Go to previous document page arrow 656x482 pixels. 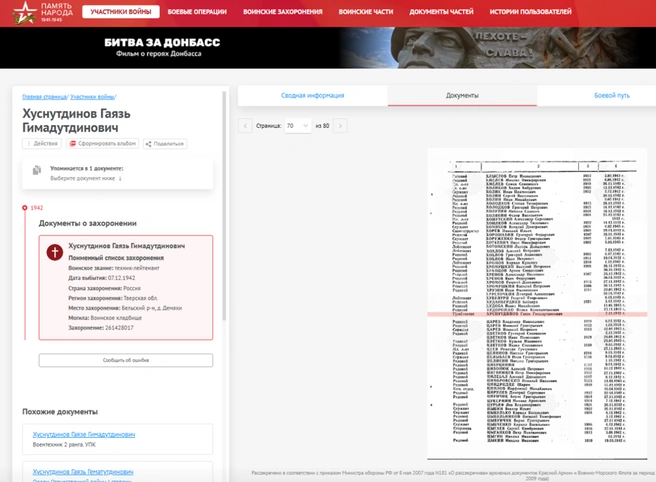pos(245,126)
